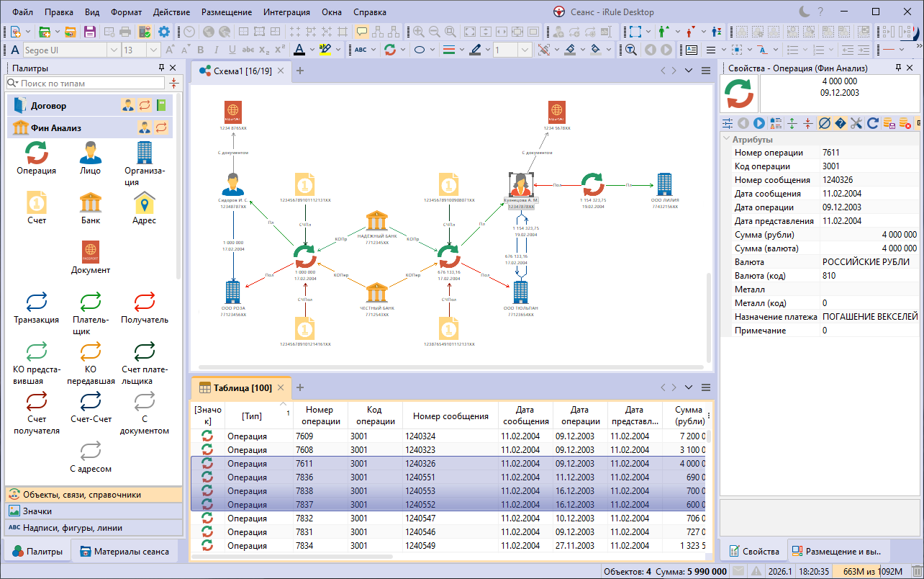The width and height of the screenshot is (924, 579).
Task: Click the refresh arrow in properties toolbar
Action: 872,123
